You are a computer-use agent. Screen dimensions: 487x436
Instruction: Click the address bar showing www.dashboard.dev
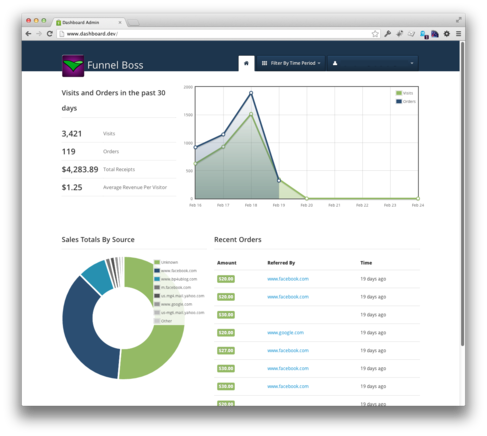pyautogui.click(x=213, y=34)
